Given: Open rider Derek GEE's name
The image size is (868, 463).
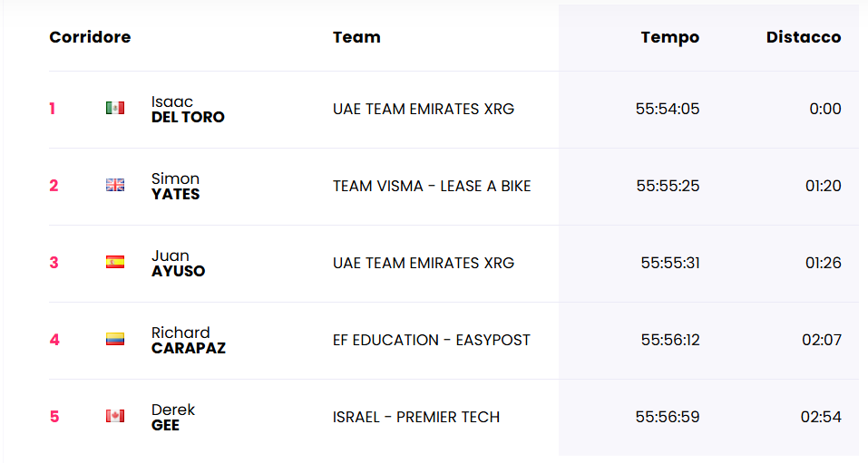Looking at the screenshot, I should click(x=172, y=417).
